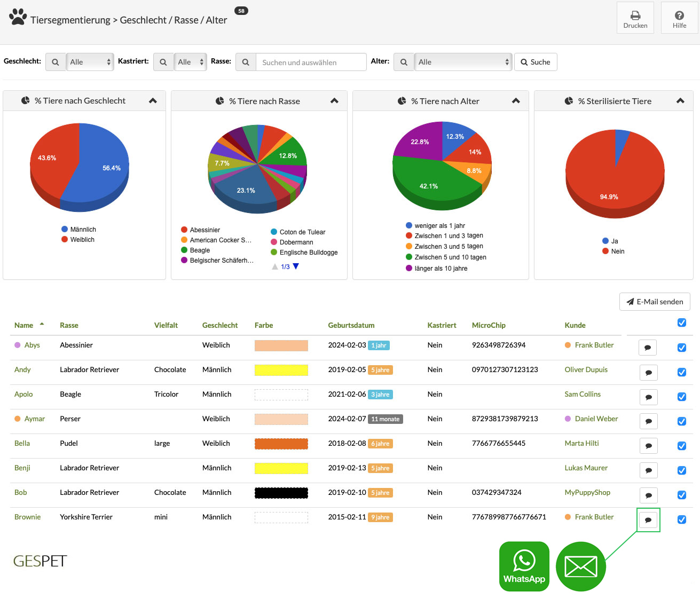Click the Drucken printer icon
700x599 pixels.
pos(635,15)
